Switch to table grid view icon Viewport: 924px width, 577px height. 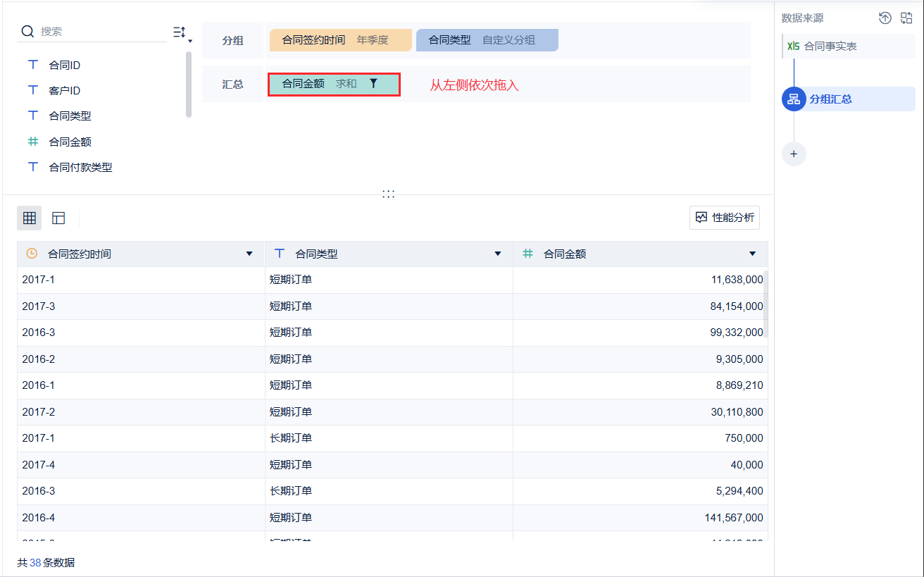(30, 218)
